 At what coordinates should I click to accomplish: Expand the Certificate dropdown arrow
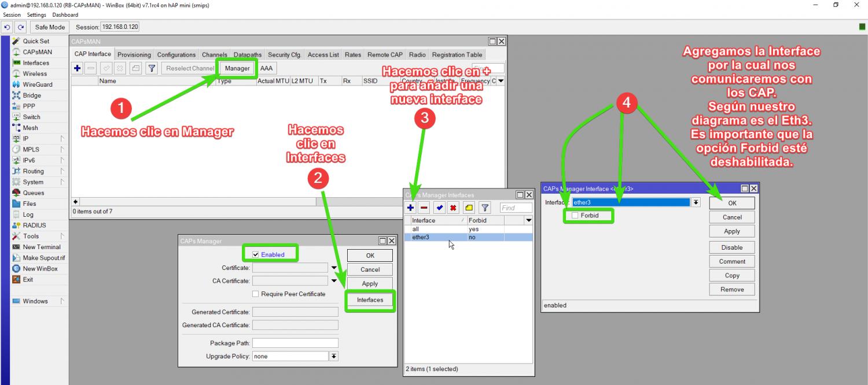(x=334, y=268)
